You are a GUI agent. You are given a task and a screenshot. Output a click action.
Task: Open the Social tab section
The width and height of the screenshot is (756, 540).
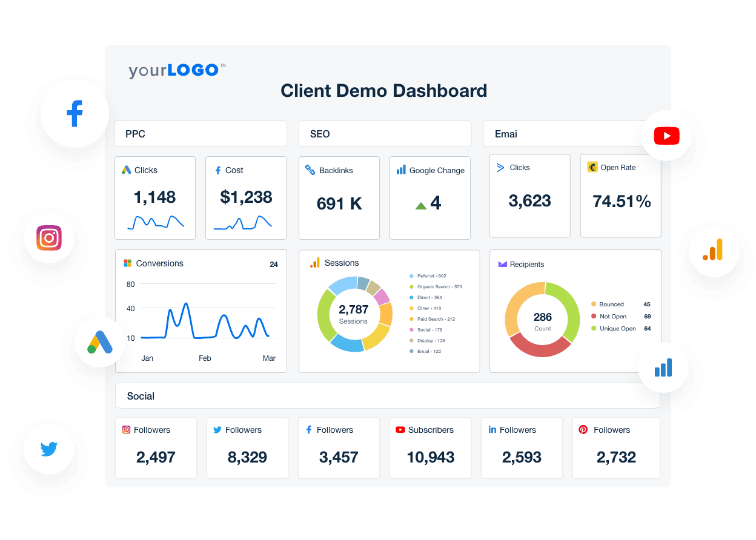tap(141, 395)
